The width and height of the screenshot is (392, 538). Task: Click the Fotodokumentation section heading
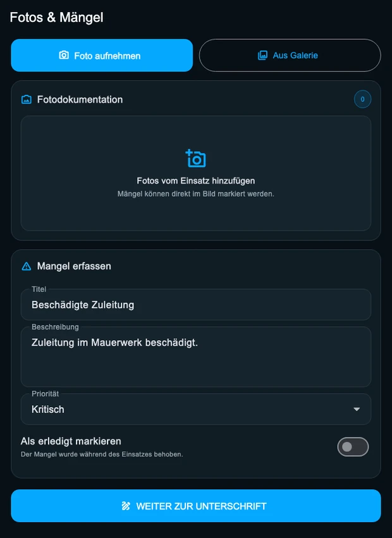(80, 99)
